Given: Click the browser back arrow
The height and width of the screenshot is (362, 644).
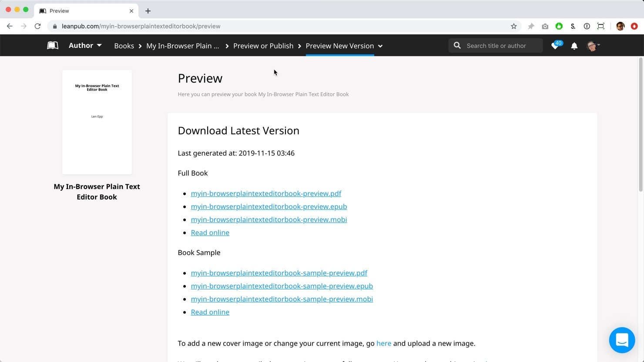Looking at the screenshot, I should pyautogui.click(x=10, y=26).
